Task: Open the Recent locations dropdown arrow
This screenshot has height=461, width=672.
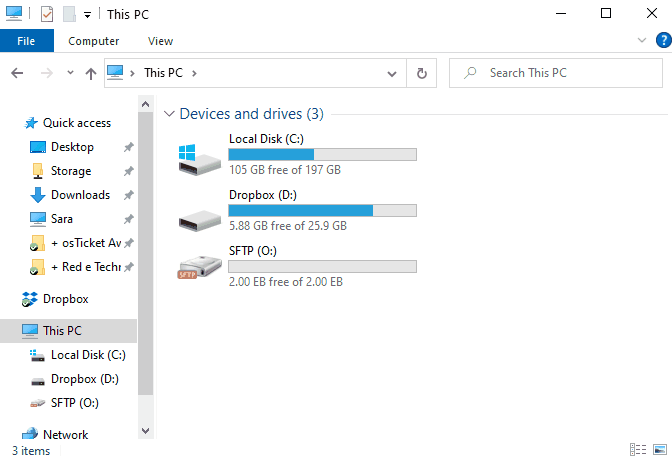Action: click(70, 72)
